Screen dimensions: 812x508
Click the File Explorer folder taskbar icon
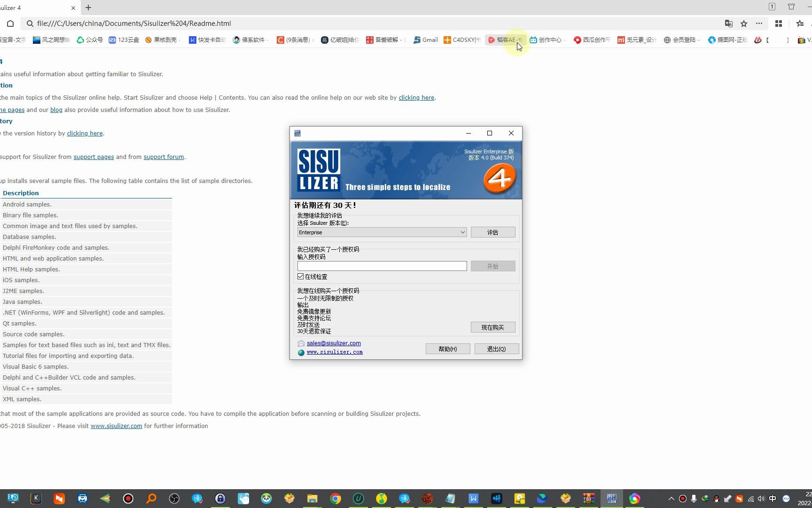[x=312, y=499]
